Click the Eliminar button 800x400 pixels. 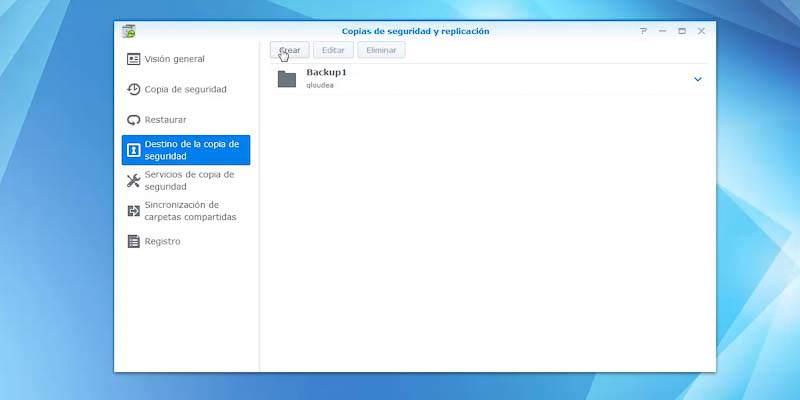[381, 50]
